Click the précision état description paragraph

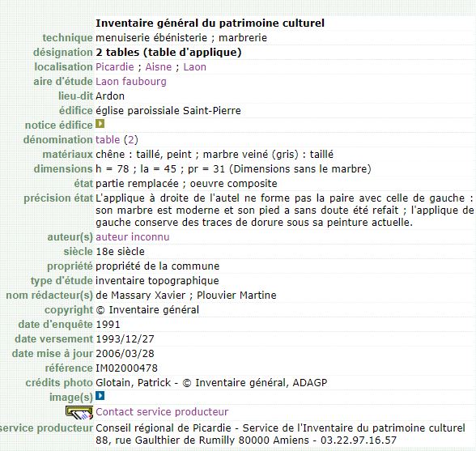click(284, 211)
